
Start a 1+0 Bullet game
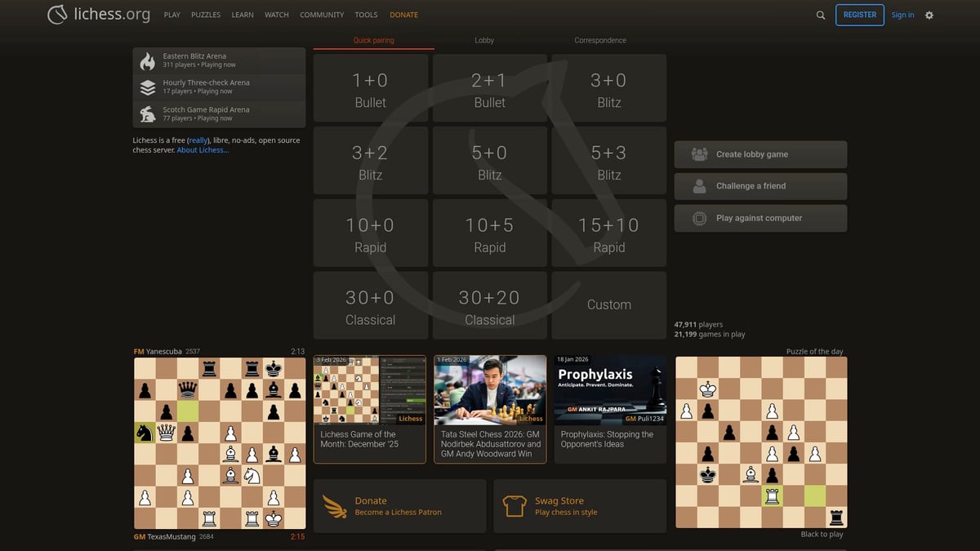(370, 87)
